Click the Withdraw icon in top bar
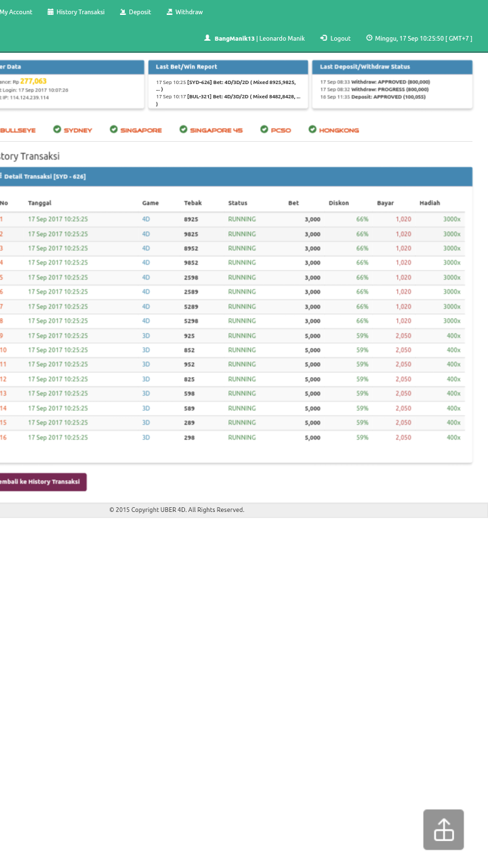Screen dimensions: 488x868 coord(169,12)
